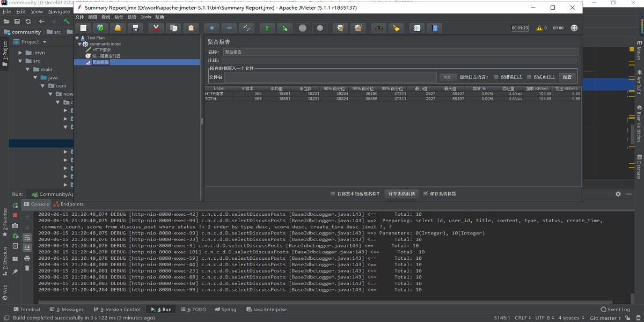Click the JMeter remote engine icon beside 0/100
Image resolution: width=644 pixels, height=322 pixels.
point(574,28)
